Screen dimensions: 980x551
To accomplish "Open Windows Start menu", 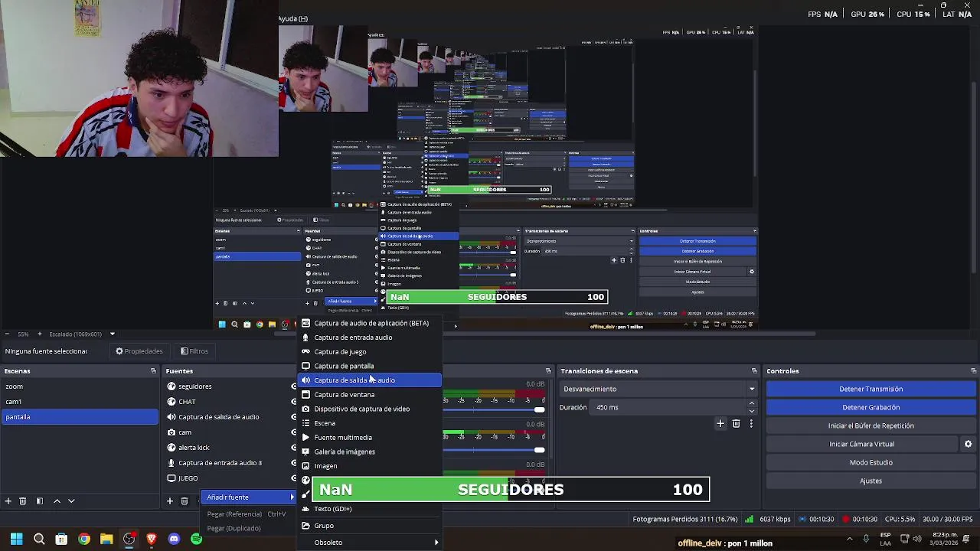I will coord(16,539).
